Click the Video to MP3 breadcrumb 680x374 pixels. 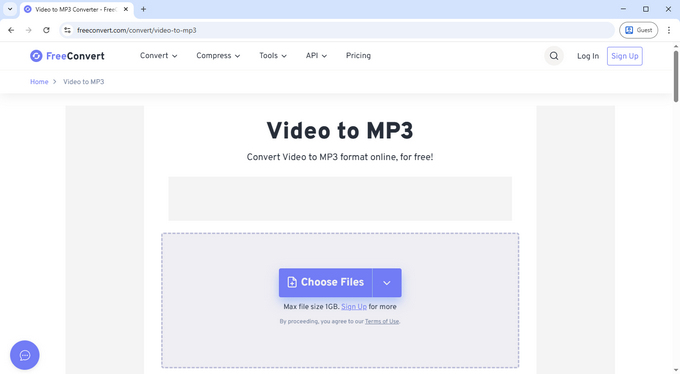[84, 82]
